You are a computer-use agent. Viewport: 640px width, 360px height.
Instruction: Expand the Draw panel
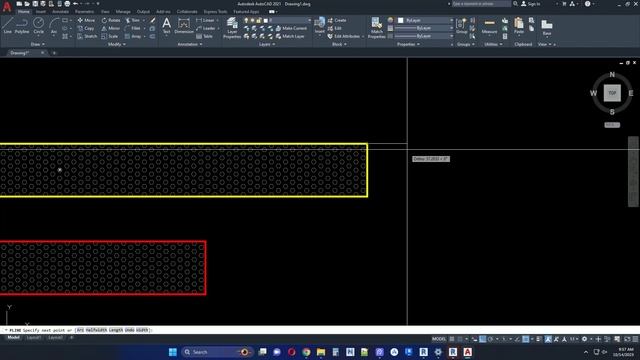click(x=38, y=44)
